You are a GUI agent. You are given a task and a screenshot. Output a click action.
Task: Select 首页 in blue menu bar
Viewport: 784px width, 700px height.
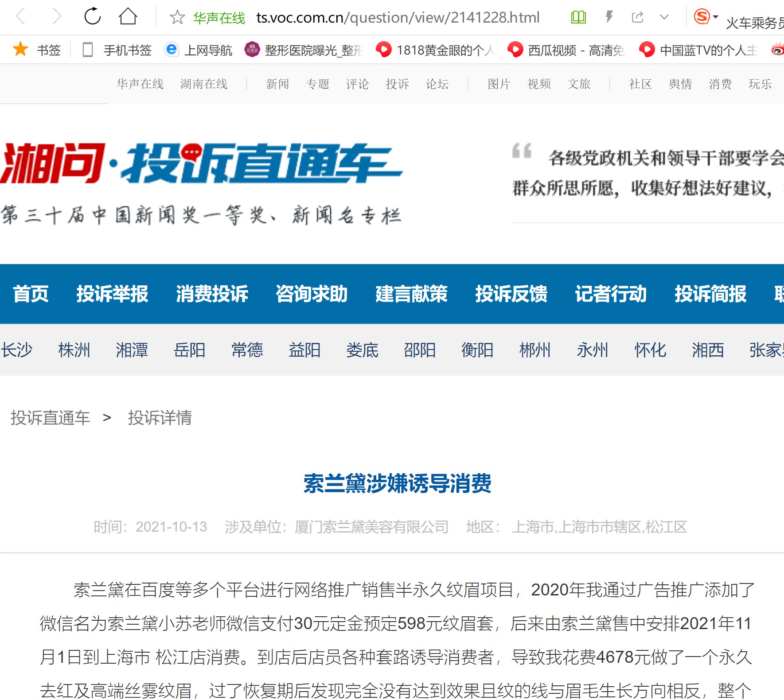coord(31,294)
